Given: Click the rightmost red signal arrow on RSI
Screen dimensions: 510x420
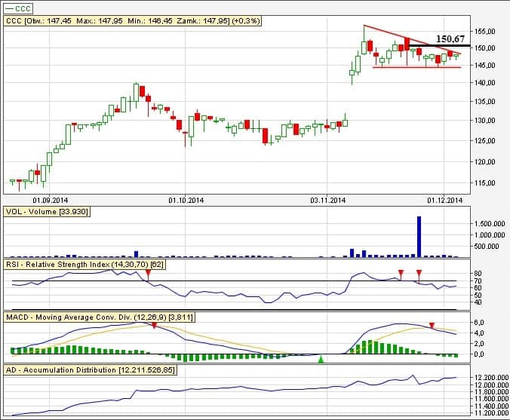Looking at the screenshot, I should pos(419,273).
